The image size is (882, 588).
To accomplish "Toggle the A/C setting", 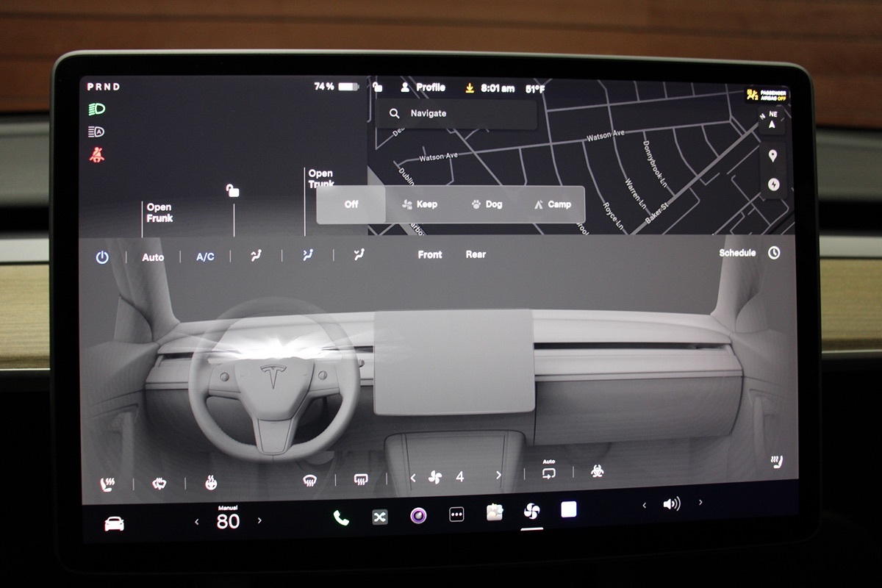I will pyautogui.click(x=205, y=257).
